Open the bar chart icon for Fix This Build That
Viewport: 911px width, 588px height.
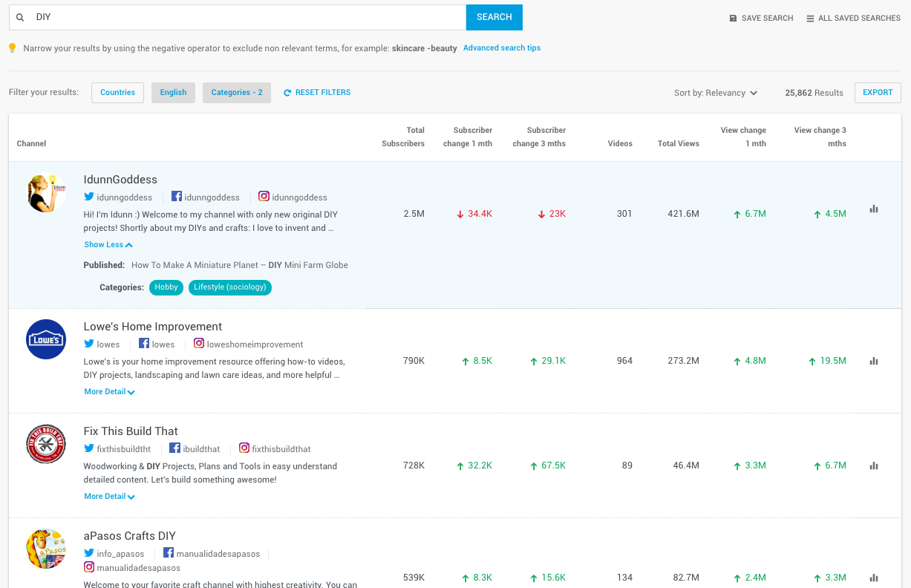click(873, 465)
